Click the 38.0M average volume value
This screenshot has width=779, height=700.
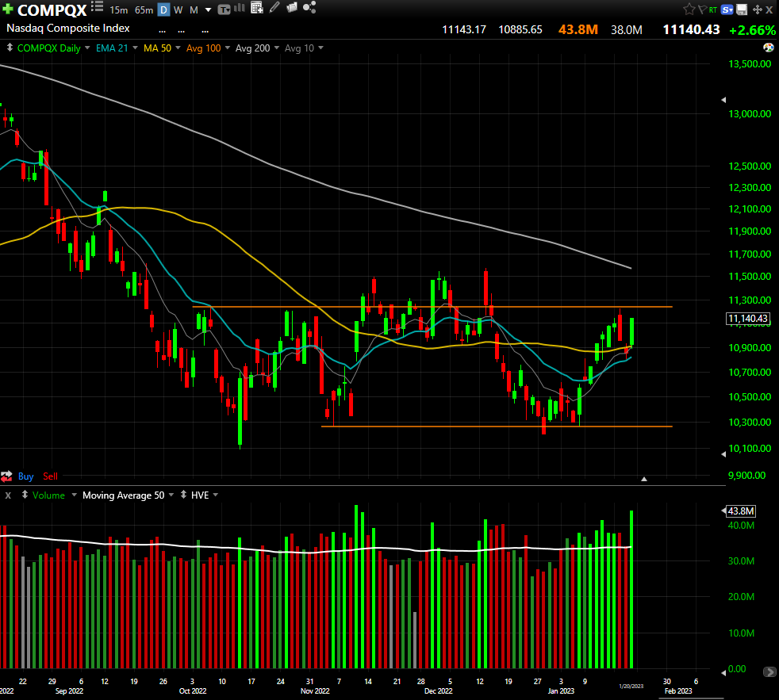pyautogui.click(x=627, y=30)
